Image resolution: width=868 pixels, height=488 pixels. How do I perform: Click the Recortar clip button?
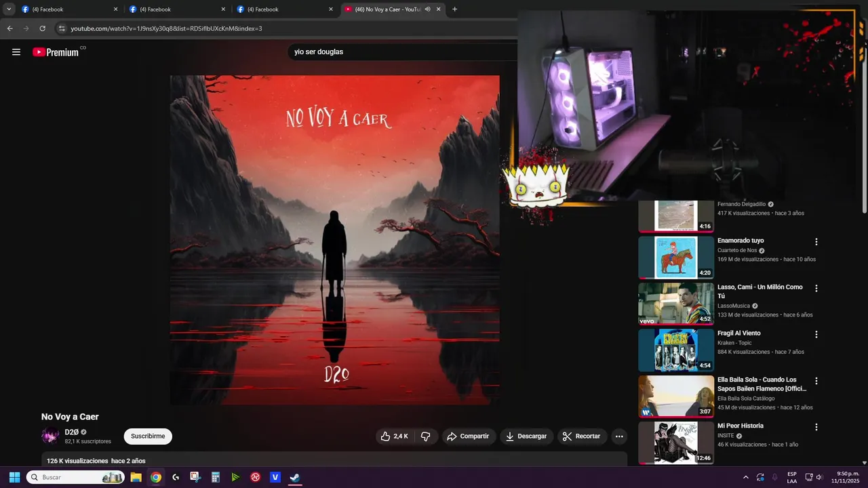[x=582, y=436]
